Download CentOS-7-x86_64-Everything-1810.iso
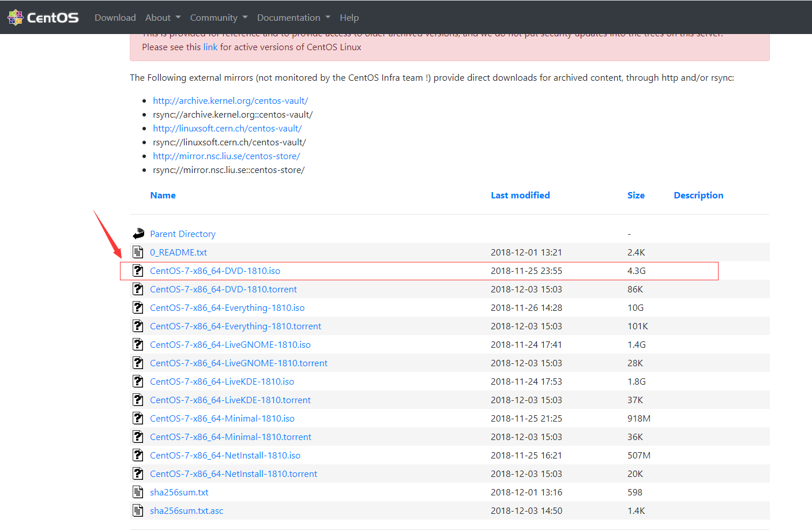Viewport: 812px width, 530px height. tap(227, 307)
